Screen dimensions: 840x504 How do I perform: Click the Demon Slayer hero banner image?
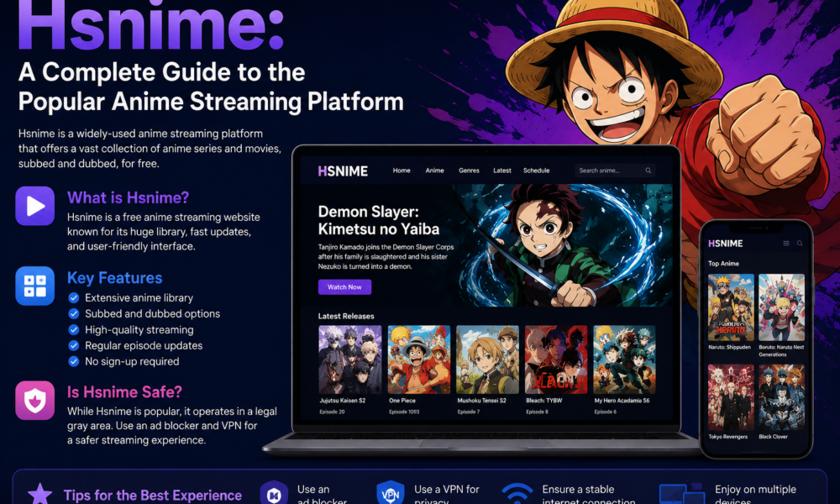(x=563, y=245)
